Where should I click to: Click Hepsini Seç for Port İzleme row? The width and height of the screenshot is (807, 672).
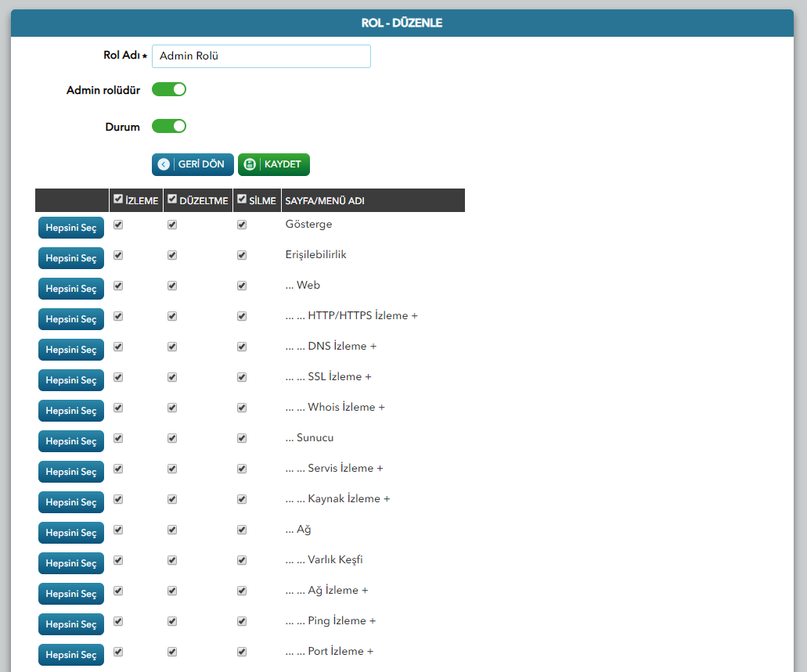[71, 655]
